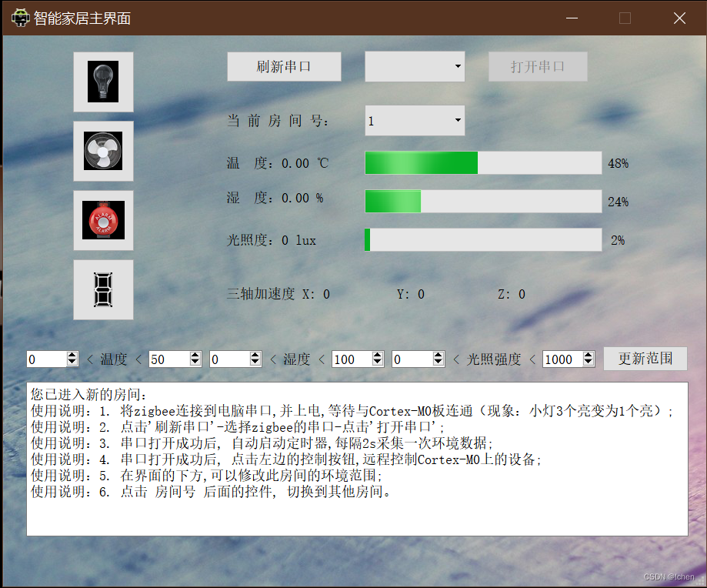Click the 48% temperature percentage label

[619, 163]
